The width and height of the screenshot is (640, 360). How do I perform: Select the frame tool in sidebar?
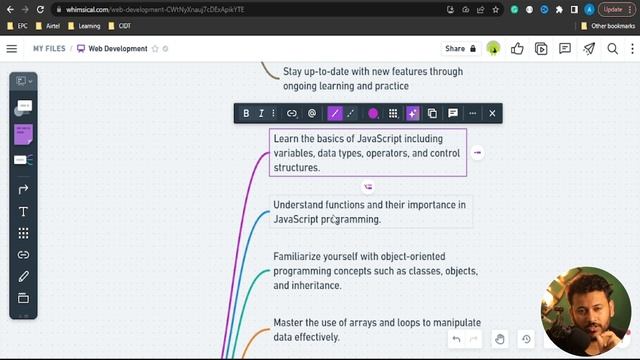point(23,298)
